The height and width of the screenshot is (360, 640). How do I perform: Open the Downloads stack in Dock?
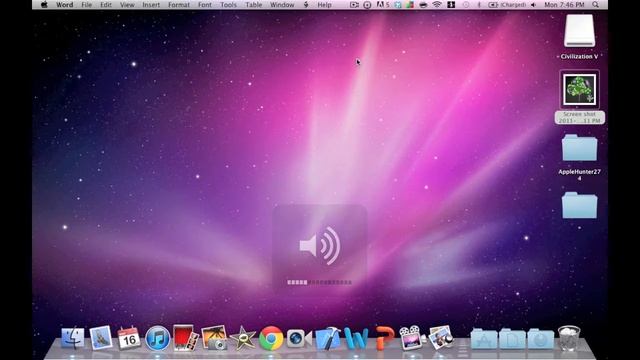click(541, 339)
